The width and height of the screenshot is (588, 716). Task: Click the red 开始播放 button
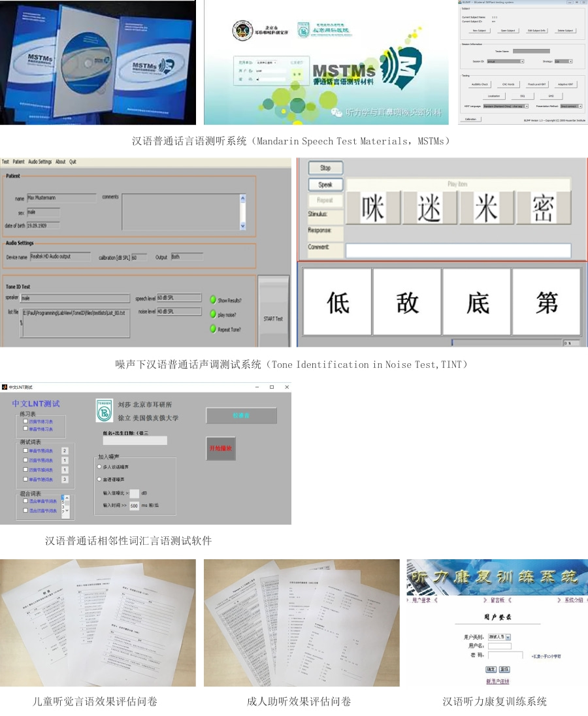coord(220,449)
